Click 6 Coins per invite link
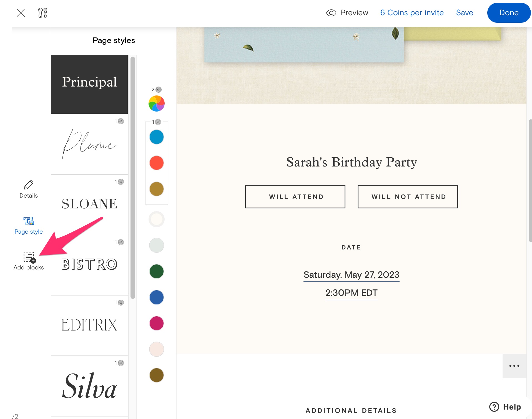 [x=412, y=13]
